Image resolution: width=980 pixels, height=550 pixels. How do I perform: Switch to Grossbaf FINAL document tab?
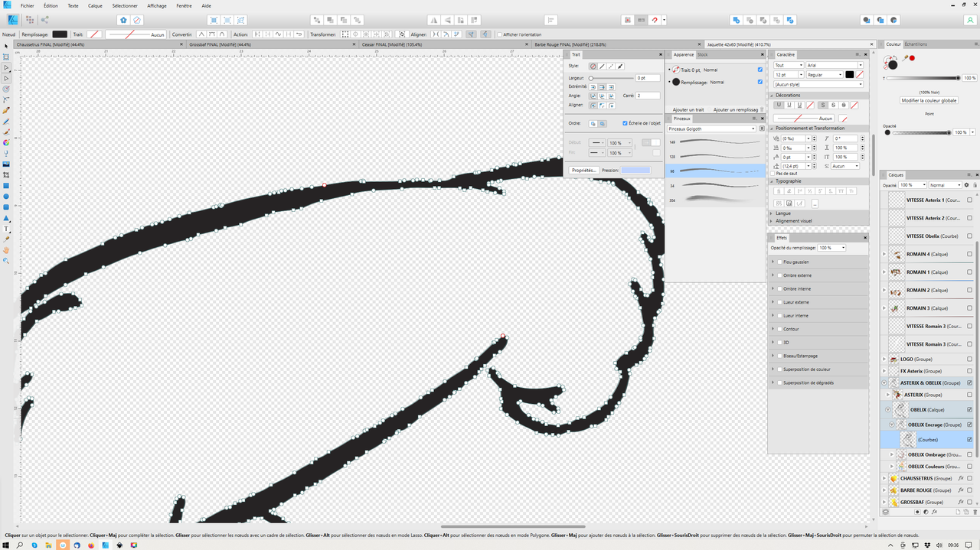point(220,44)
